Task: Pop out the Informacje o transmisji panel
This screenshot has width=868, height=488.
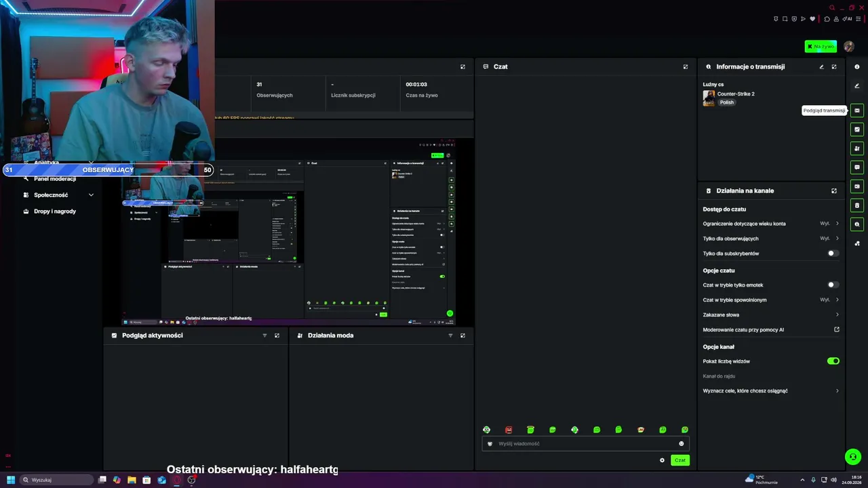Action: (x=834, y=66)
